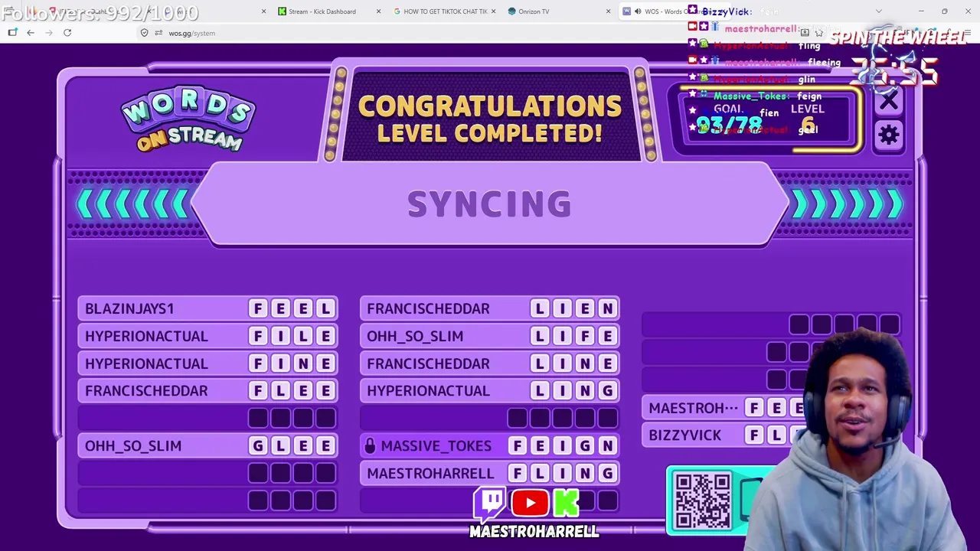Click the SYNCING status banner
Screen dimensions: 980x551
click(489, 204)
